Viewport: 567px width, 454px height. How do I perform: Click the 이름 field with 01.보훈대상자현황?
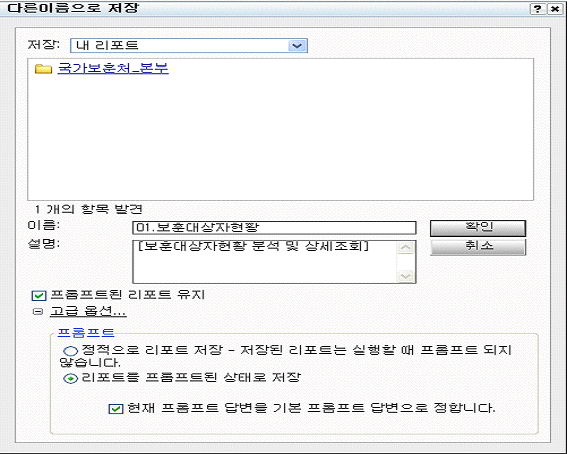274,228
